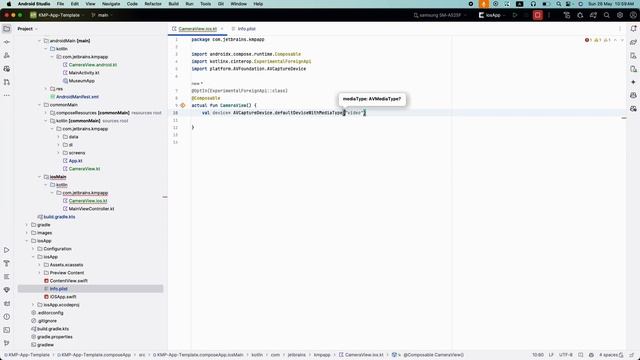Screen dimensions: 640x360
Task: Select ContentView.swift in project tree
Action: (69, 281)
